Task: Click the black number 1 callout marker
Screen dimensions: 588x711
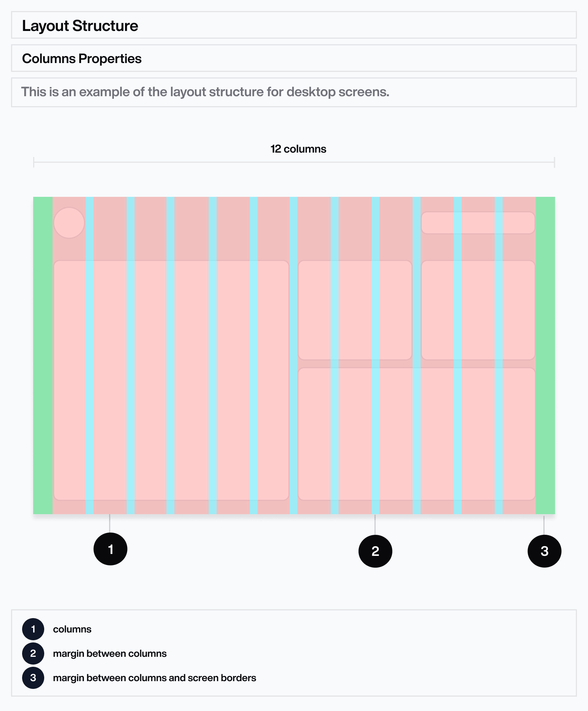Action: 111,549
